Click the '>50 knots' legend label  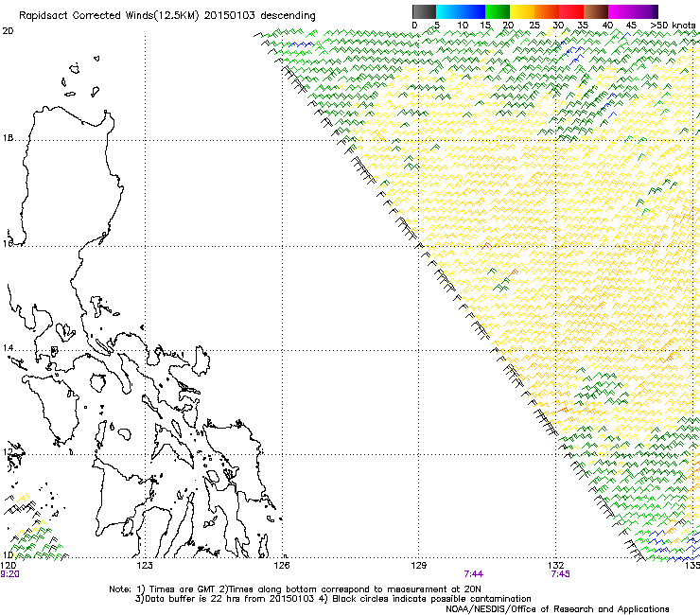[673, 25]
